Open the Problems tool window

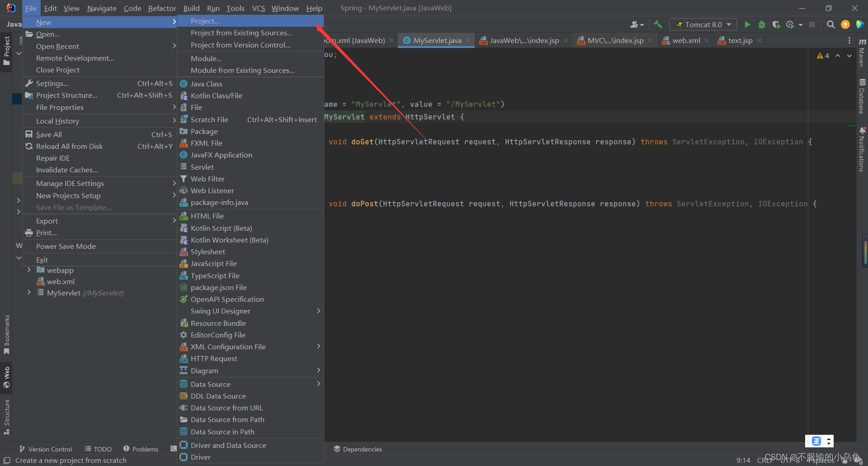pos(141,449)
